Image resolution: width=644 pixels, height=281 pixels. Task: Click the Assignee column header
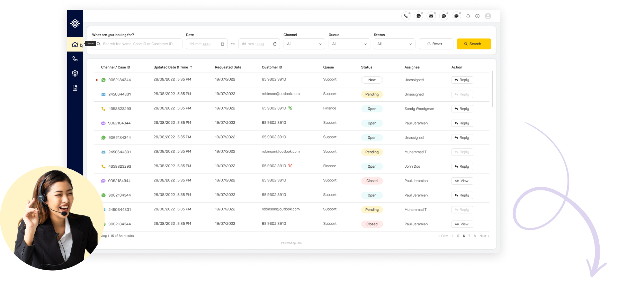(x=412, y=67)
